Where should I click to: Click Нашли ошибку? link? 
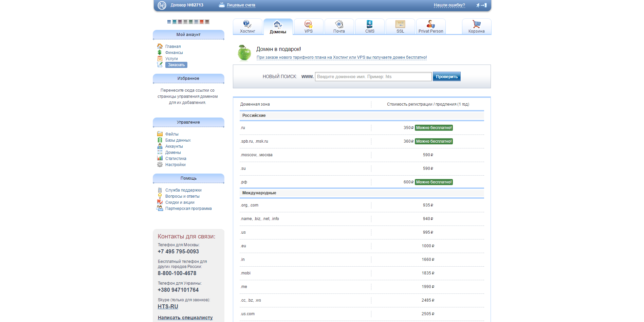click(449, 5)
